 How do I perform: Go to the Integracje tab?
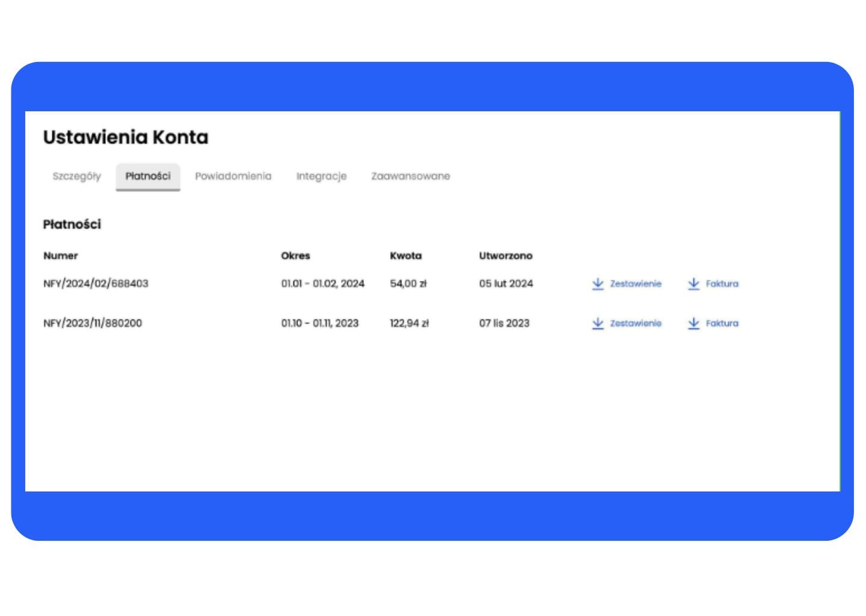tap(321, 176)
